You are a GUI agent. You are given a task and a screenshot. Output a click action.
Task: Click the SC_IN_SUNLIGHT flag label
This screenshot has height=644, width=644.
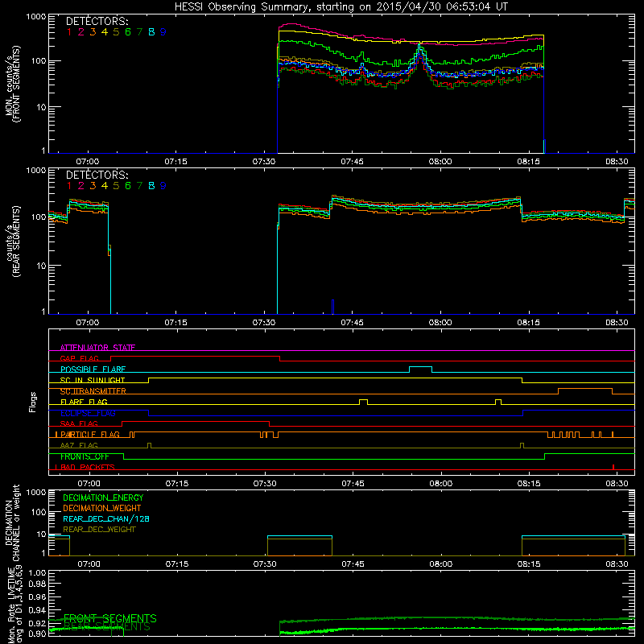pyautogui.click(x=93, y=380)
